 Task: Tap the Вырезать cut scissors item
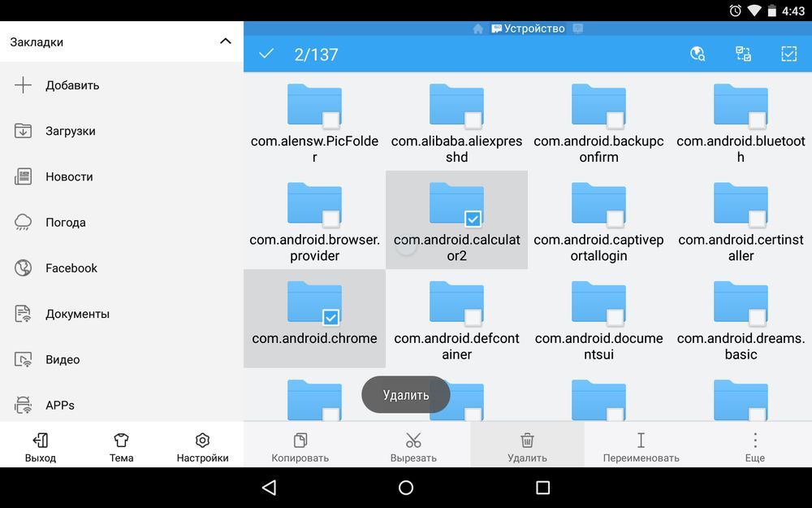pos(413,448)
